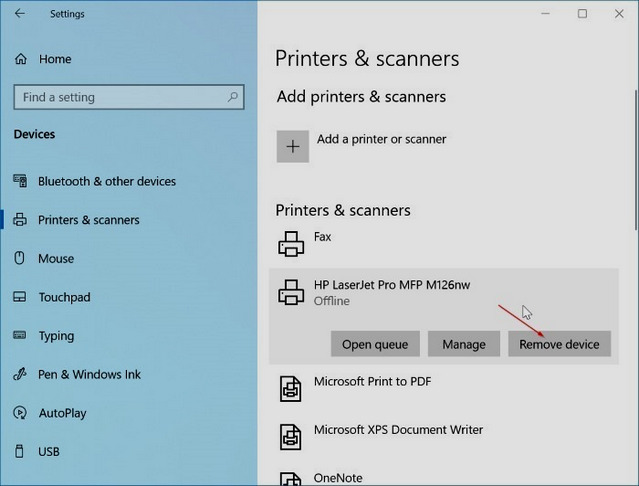Click the Microsoft XPS Document Writer icon
Viewport: 639px width, 486px height.
pos(291,437)
